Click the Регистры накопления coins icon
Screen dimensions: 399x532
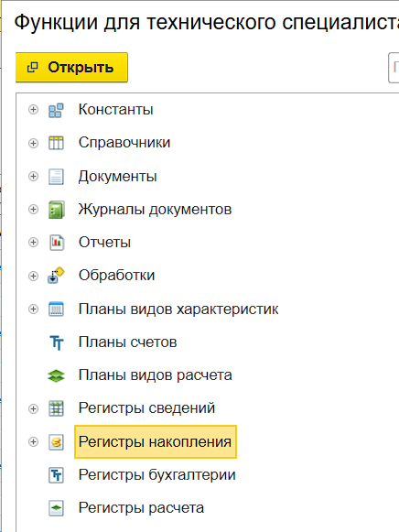(56, 442)
